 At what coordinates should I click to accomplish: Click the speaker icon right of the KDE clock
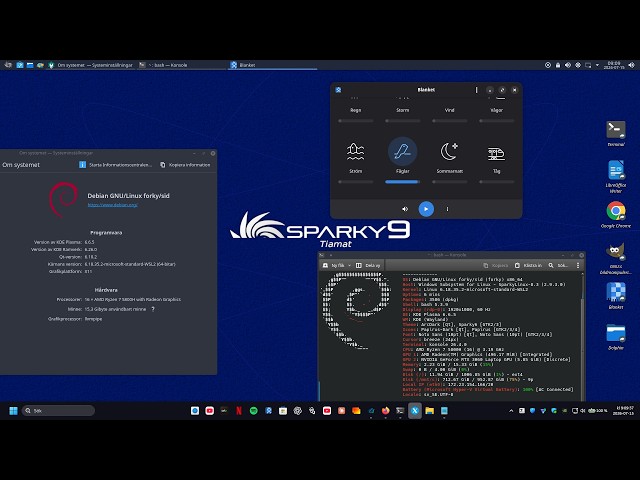631,65
